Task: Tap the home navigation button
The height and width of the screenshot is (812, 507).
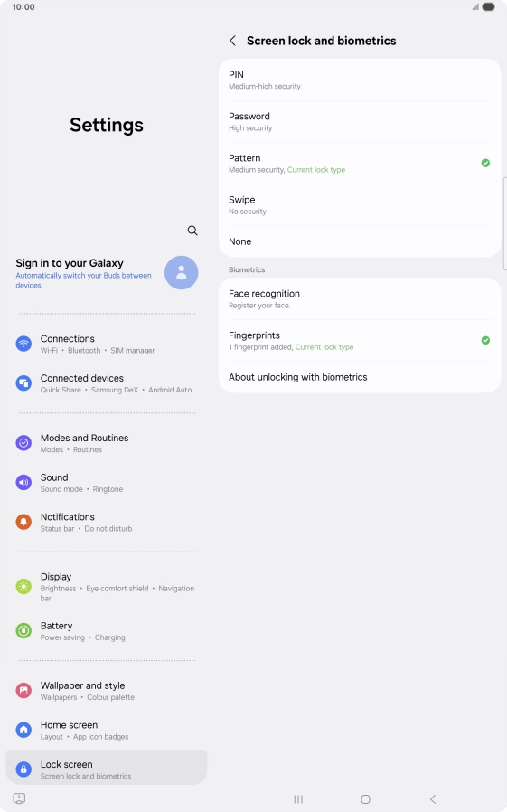Action: (365, 799)
